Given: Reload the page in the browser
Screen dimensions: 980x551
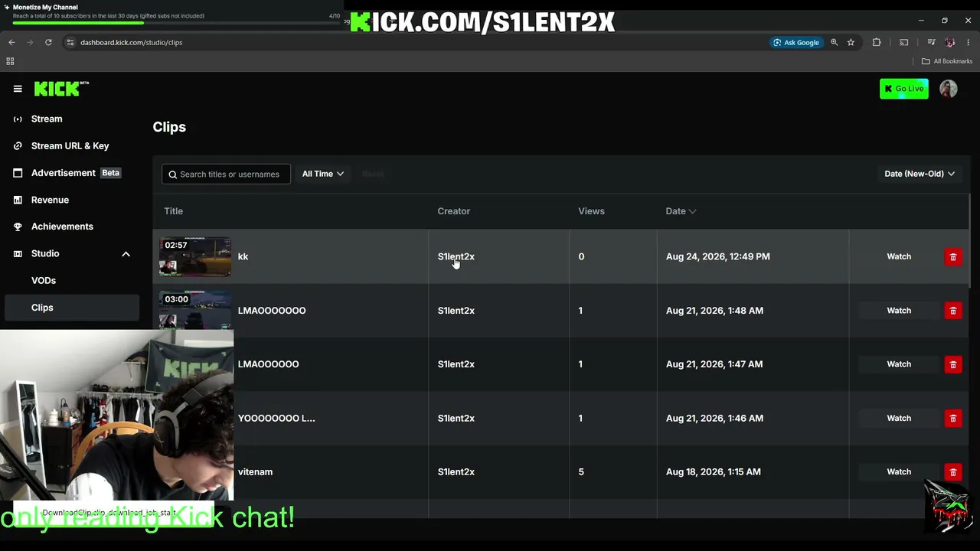Looking at the screenshot, I should point(48,42).
